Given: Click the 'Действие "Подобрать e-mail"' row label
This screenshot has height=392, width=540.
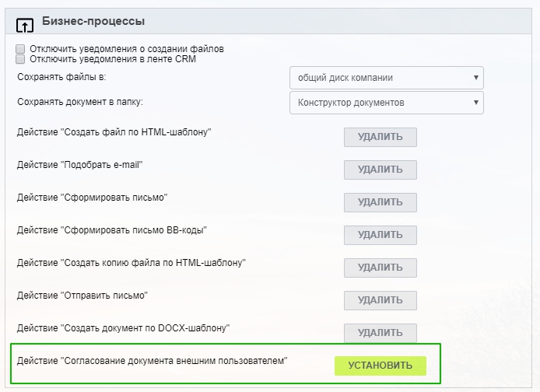Looking at the screenshot, I should (79, 165).
